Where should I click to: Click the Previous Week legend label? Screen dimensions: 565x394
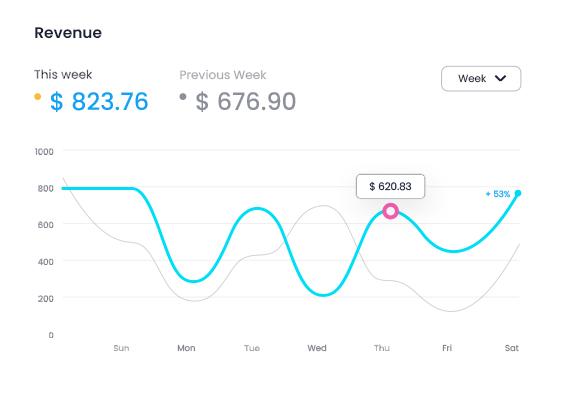click(x=223, y=75)
